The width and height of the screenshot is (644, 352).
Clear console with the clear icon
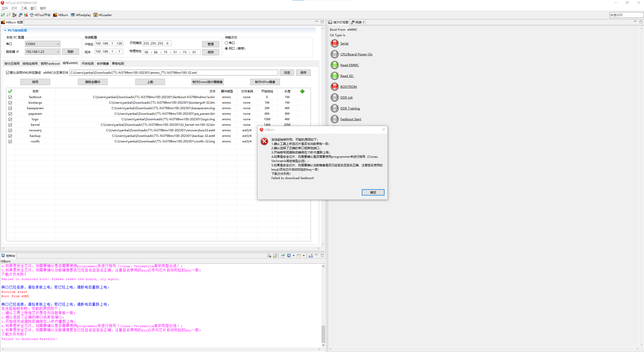[x=269, y=256]
